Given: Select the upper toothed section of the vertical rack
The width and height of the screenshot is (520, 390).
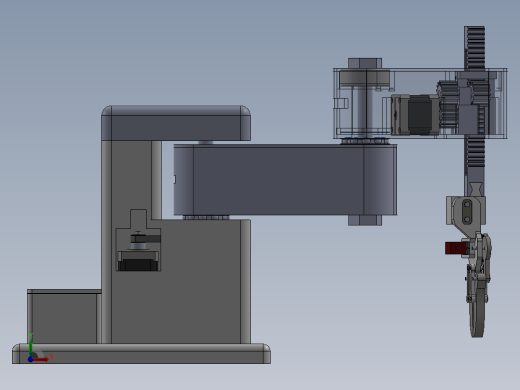Looking at the screenshot, I should tap(474, 48).
